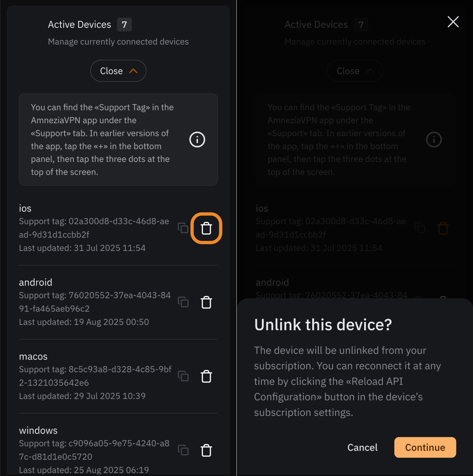Copy the ios device support tag
Viewport: 473px width, 476px height.
(183, 228)
